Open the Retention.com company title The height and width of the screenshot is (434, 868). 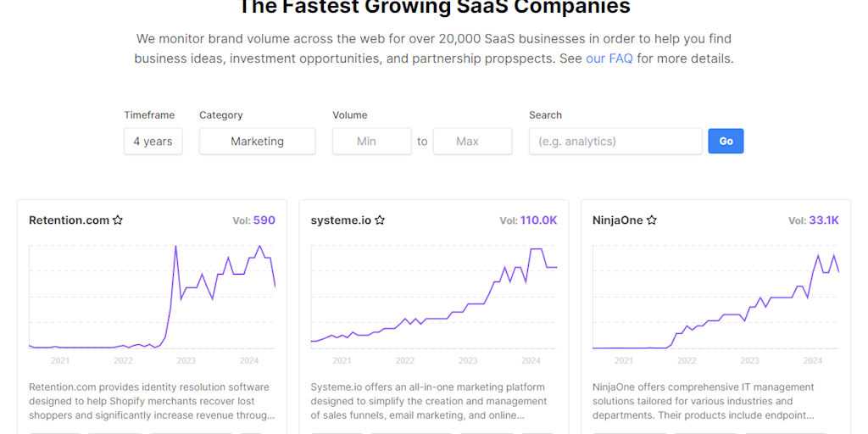tap(69, 220)
